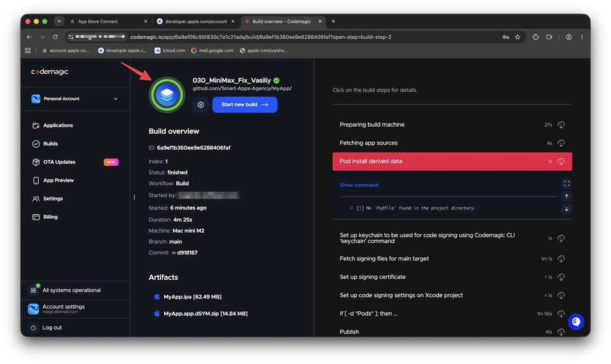This screenshot has height=364, width=611.
Task: Select build ID 6a9ef1b360ee9e6288406faf text
Action: pos(193,148)
